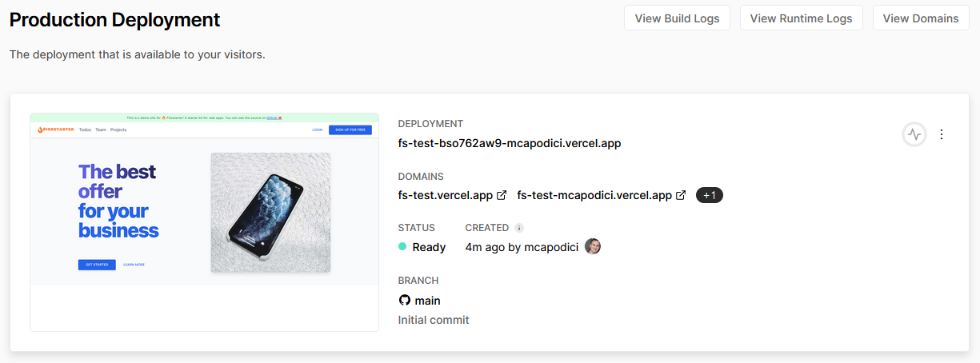Viewport: 980px width, 363px height.
Task: Click View Domains button
Action: point(921,18)
